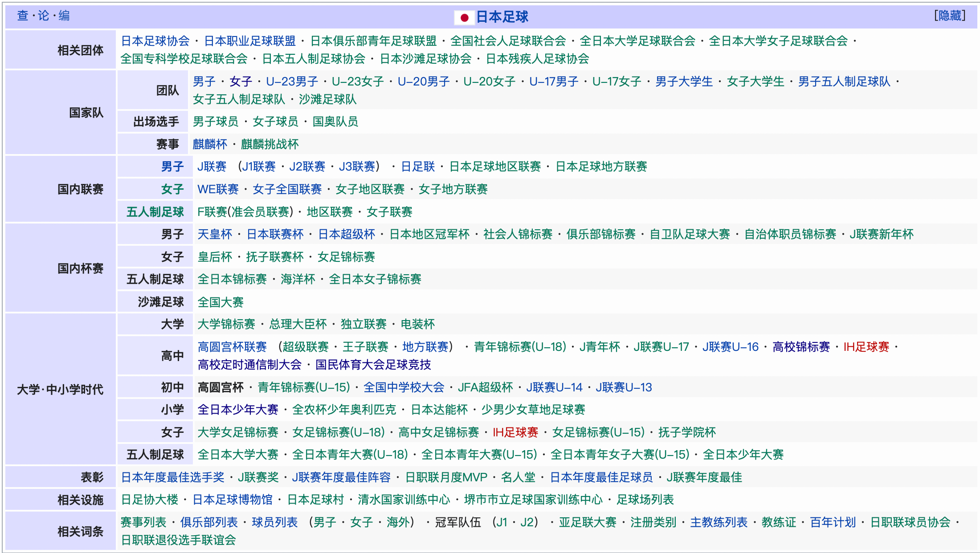
Task: Click the Japan flag icon in title
Action: (464, 17)
